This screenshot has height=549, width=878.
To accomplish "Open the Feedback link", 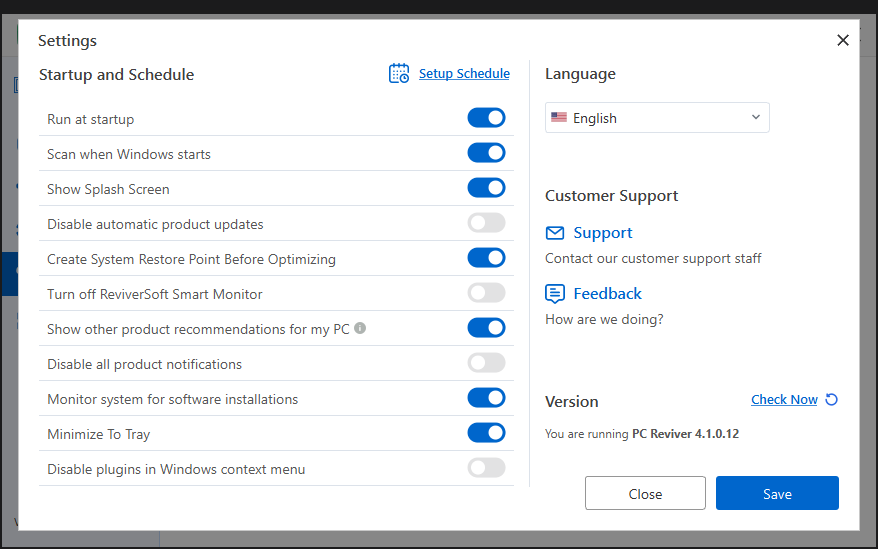I will point(607,294).
